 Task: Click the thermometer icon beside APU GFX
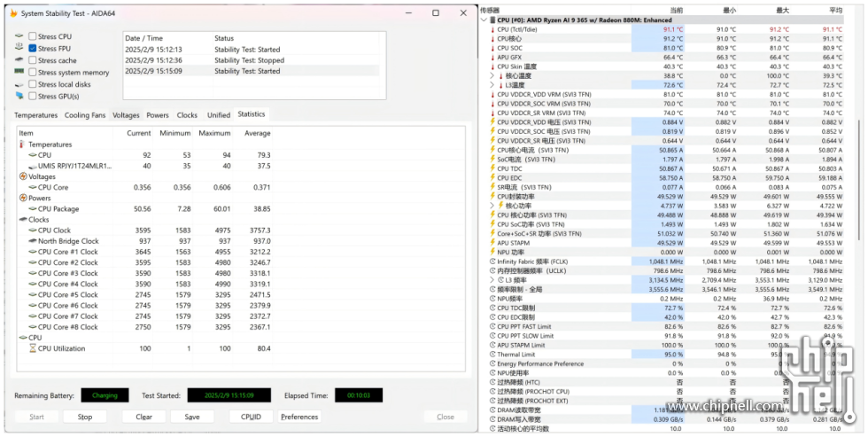[492, 57]
